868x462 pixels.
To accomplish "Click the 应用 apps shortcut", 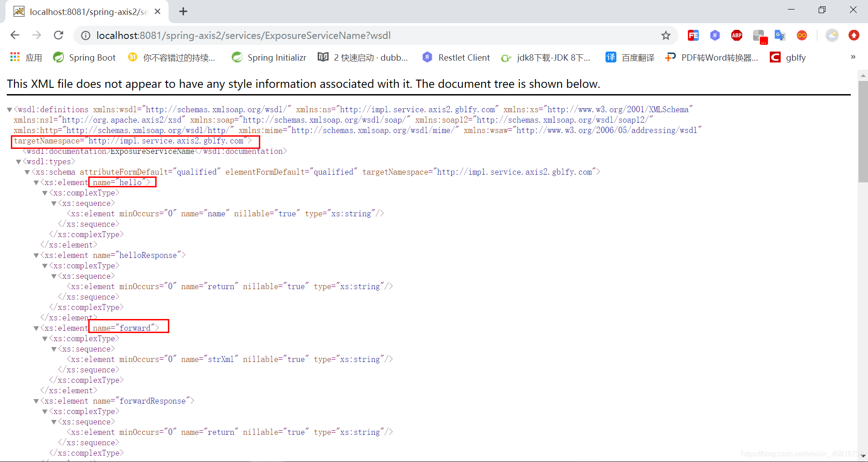I will point(26,57).
